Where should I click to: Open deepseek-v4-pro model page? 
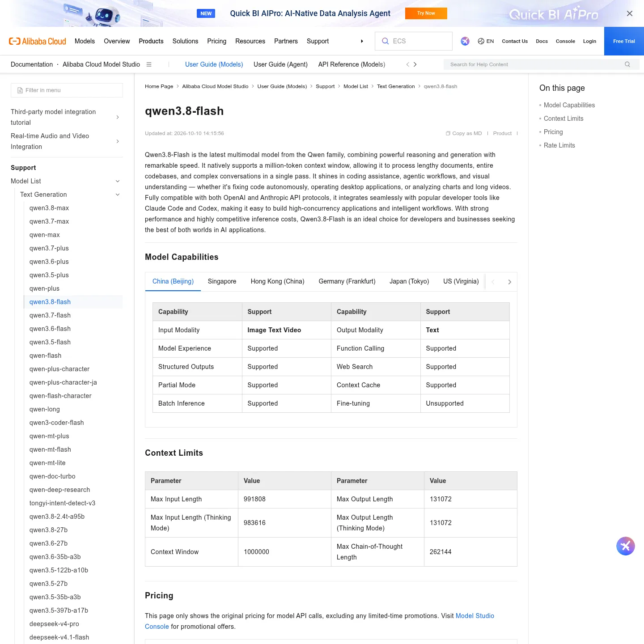pos(54,624)
